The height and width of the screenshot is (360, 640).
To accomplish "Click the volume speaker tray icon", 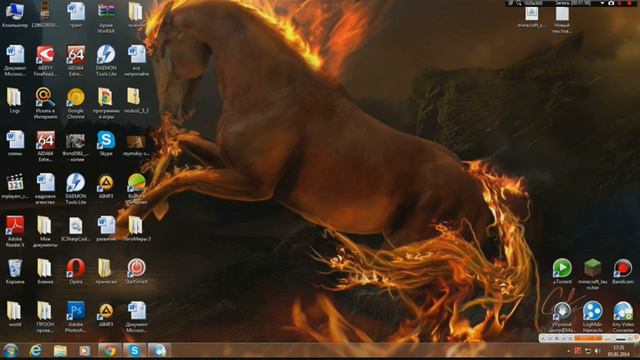I will pyautogui.click(x=598, y=351).
